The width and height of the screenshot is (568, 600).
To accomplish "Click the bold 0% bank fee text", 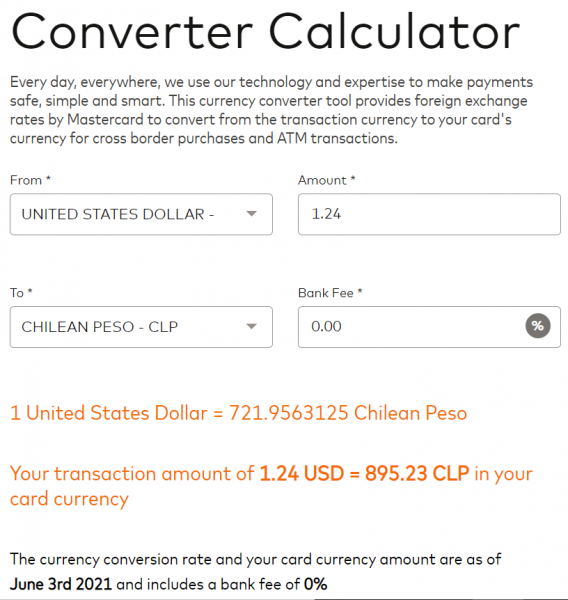I will coord(315,584).
